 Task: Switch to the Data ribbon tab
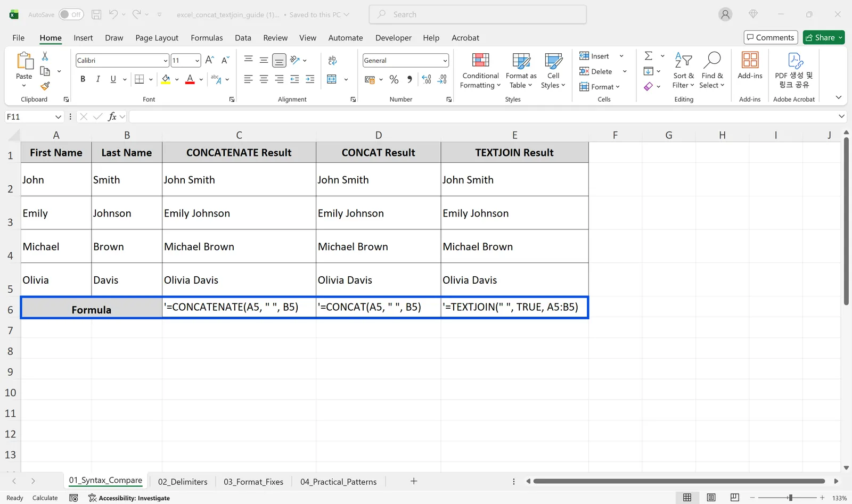click(243, 38)
